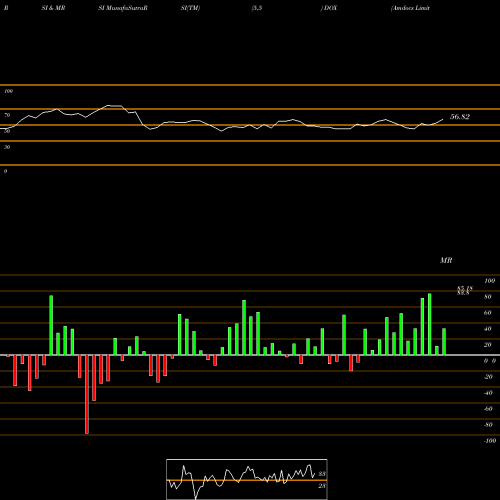Click the 'Amdocs Limit' header text
500x500 pixels.
click(x=410, y=8)
